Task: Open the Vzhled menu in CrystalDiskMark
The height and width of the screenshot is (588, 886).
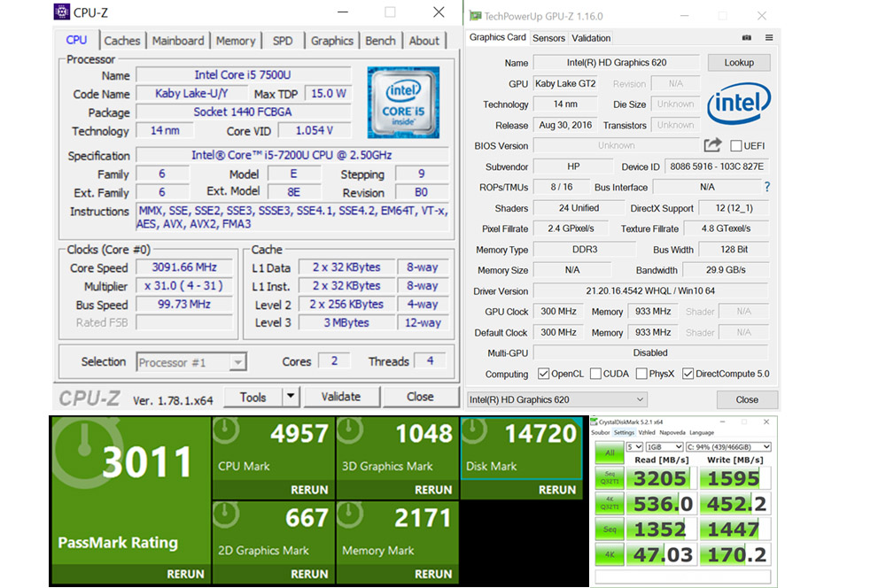Action: [x=647, y=433]
